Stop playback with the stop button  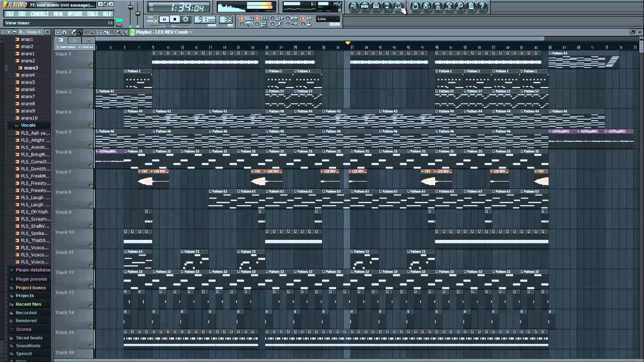click(x=175, y=20)
